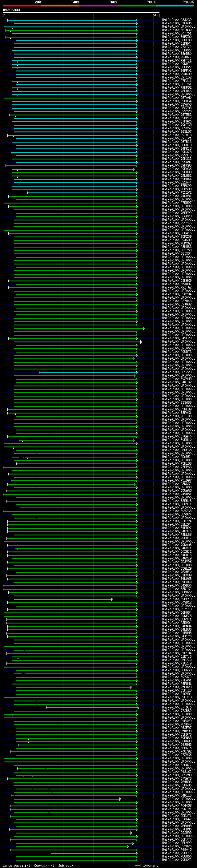Click UniRef100_B9FFY9 label
Image resolution: width=197 pixels, height=868 pixels.
(x=177, y=599)
